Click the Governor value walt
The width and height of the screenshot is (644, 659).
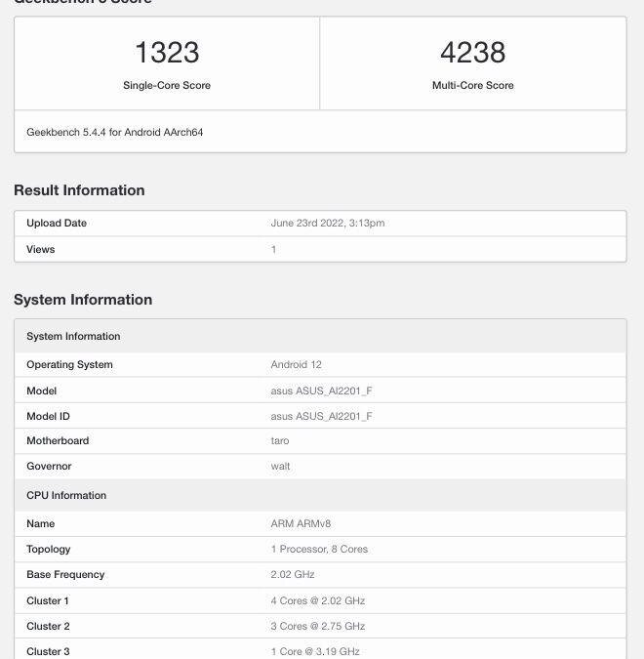280,467
